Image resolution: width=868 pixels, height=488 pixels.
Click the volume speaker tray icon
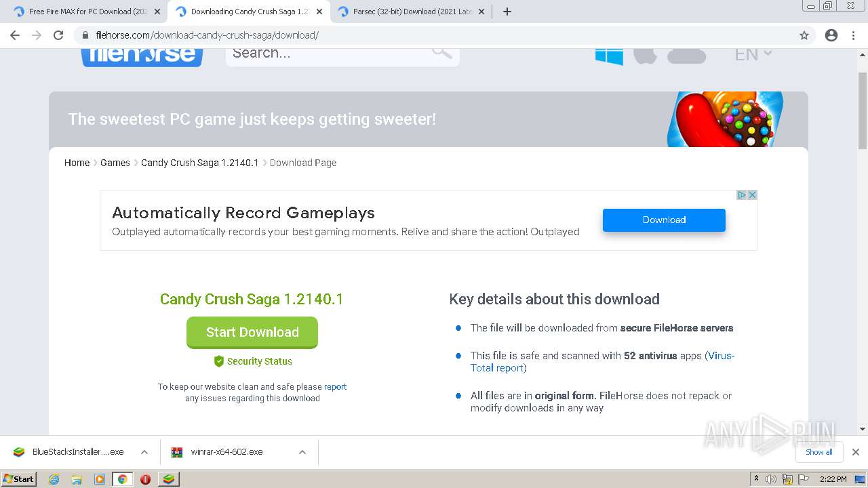click(771, 479)
